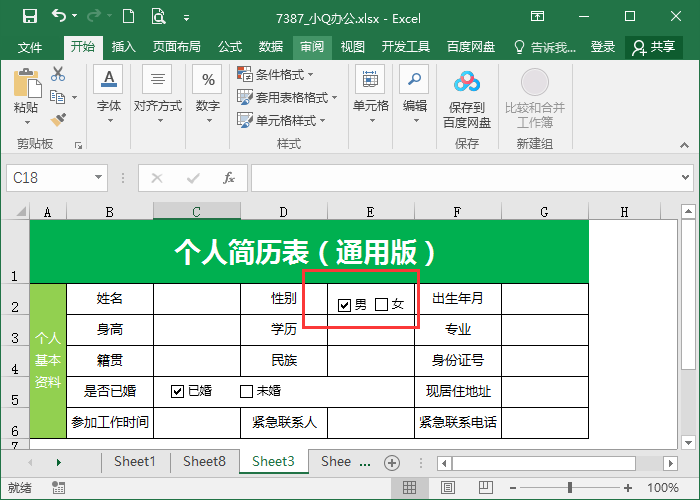Image resolution: width=700 pixels, height=500 pixels.
Task: Open the copy options arrow
Action: 75,97
